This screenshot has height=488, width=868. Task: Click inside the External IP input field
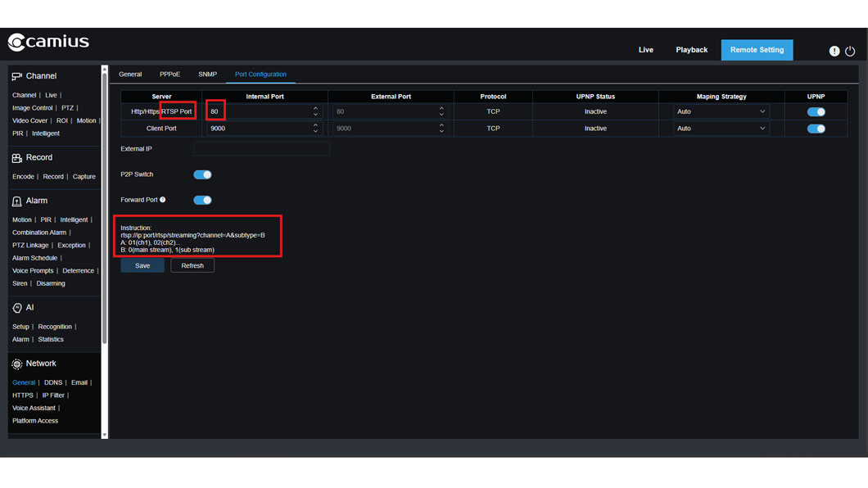coord(260,148)
